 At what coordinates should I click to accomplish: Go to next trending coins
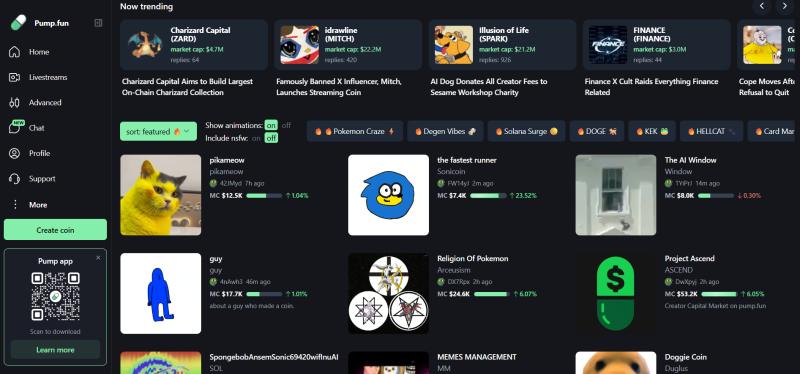tap(785, 6)
